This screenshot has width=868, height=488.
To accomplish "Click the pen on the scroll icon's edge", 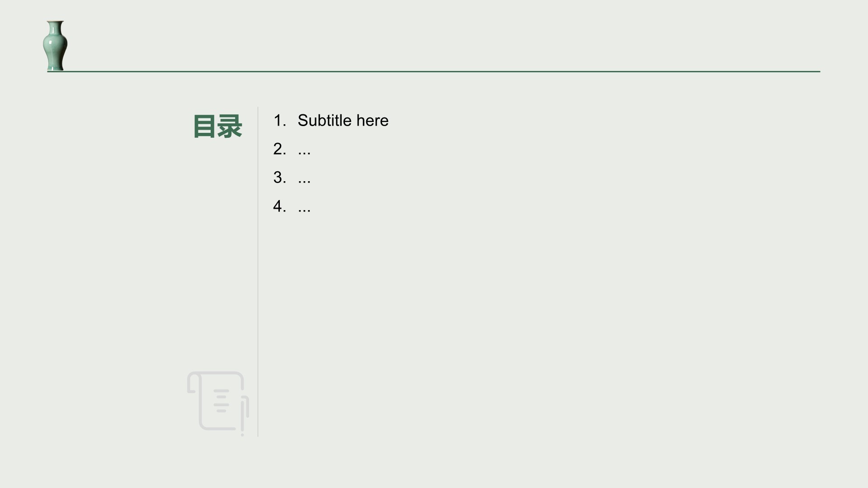I will tap(245, 417).
